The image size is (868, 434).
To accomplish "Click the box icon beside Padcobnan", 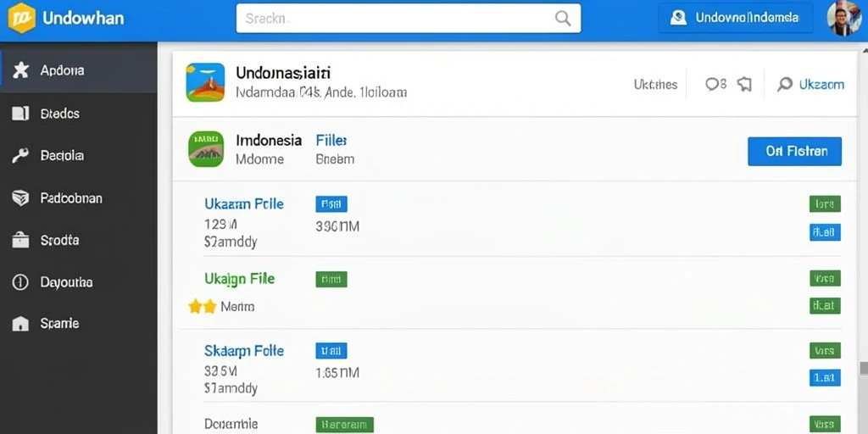I will tap(20, 198).
